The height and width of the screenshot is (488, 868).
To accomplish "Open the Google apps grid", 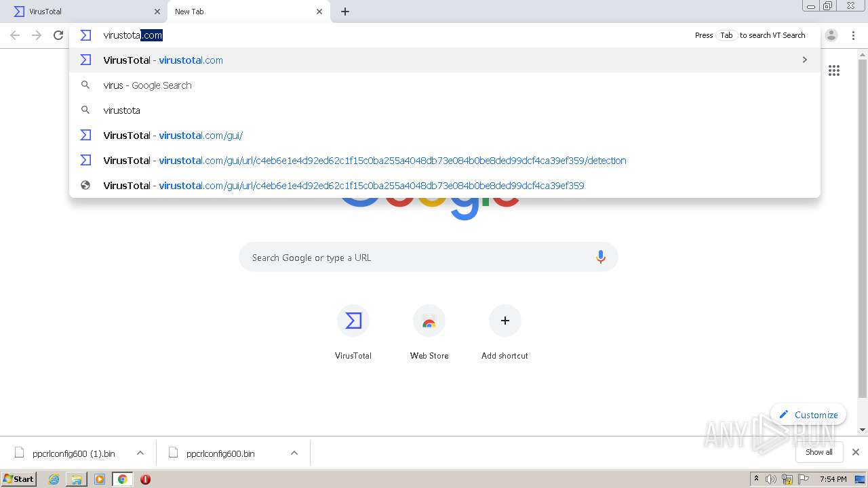I will 834,70.
